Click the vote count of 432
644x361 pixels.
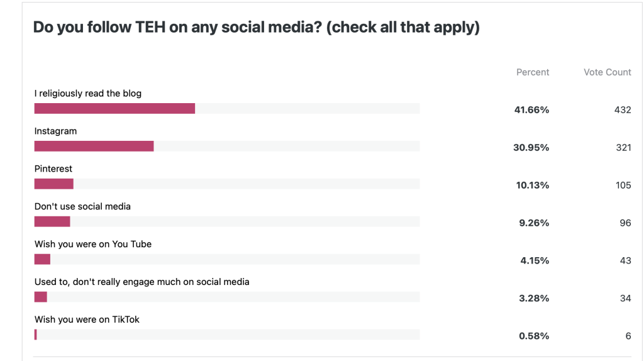(x=623, y=110)
